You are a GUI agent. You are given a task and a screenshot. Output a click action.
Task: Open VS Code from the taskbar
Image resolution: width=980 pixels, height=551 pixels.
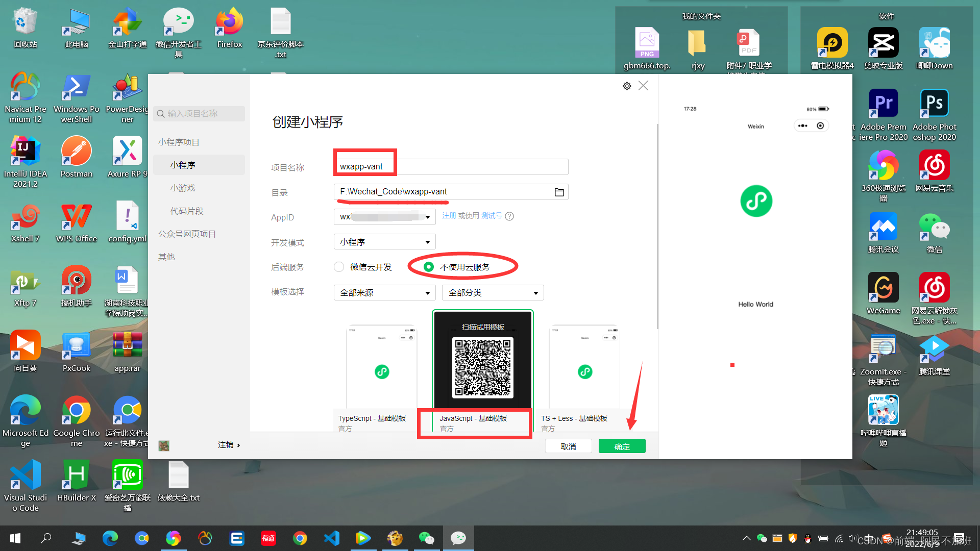(x=332, y=538)
